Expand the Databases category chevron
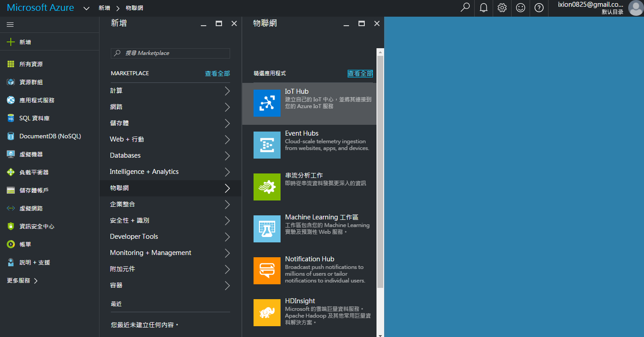The image size is (644, 337). [x=227, y=156]
